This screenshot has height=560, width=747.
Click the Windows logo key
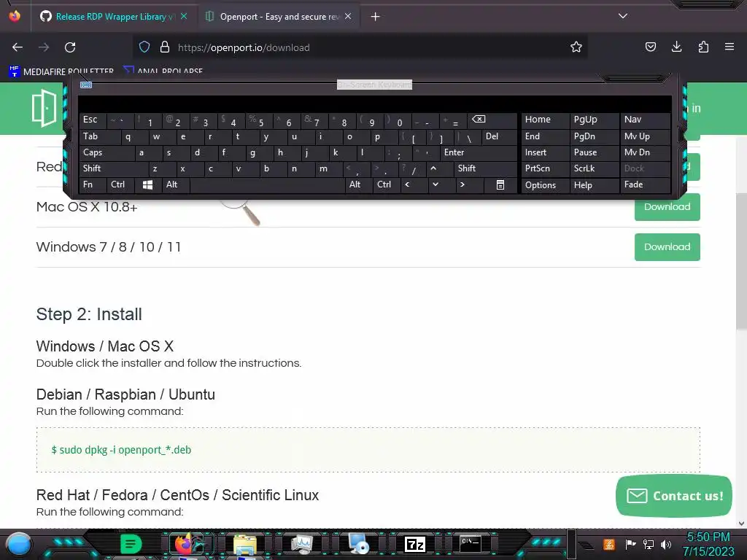click(147, 184)
